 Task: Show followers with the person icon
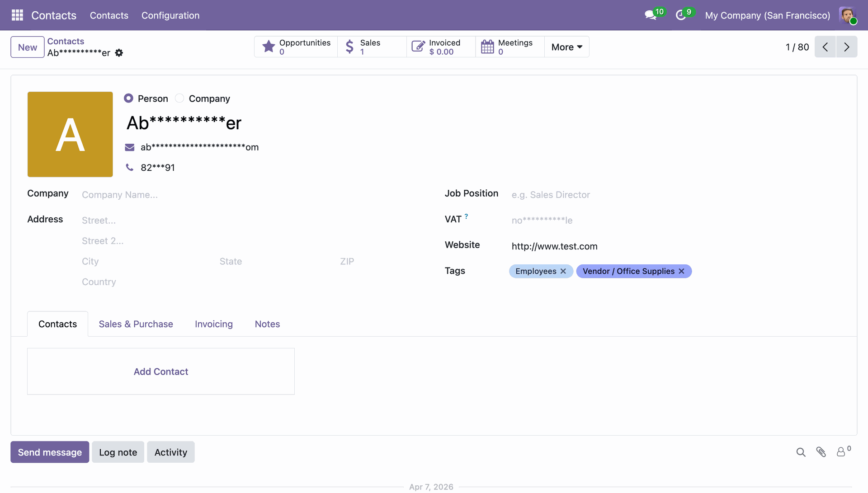pyautogui.click(x=843, y=451)
